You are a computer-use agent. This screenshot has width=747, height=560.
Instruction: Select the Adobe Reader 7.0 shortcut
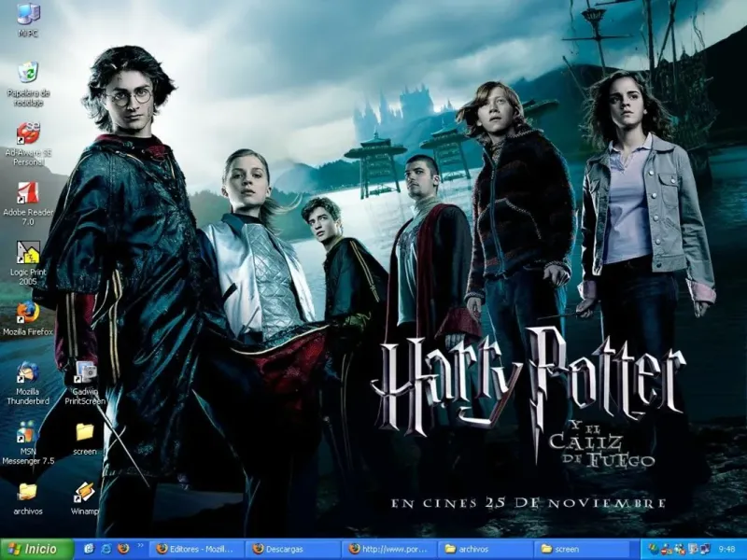coord(28,203)
